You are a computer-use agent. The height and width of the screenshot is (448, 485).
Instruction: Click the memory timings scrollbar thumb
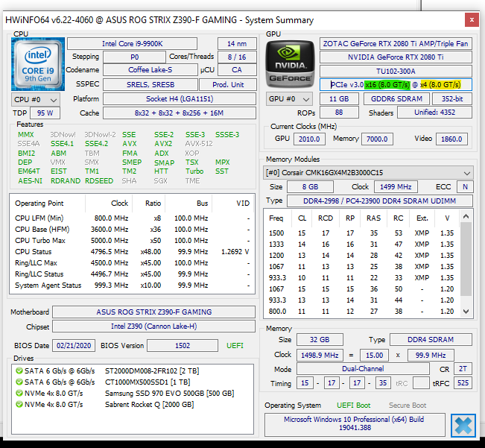[x=466, y=259]
